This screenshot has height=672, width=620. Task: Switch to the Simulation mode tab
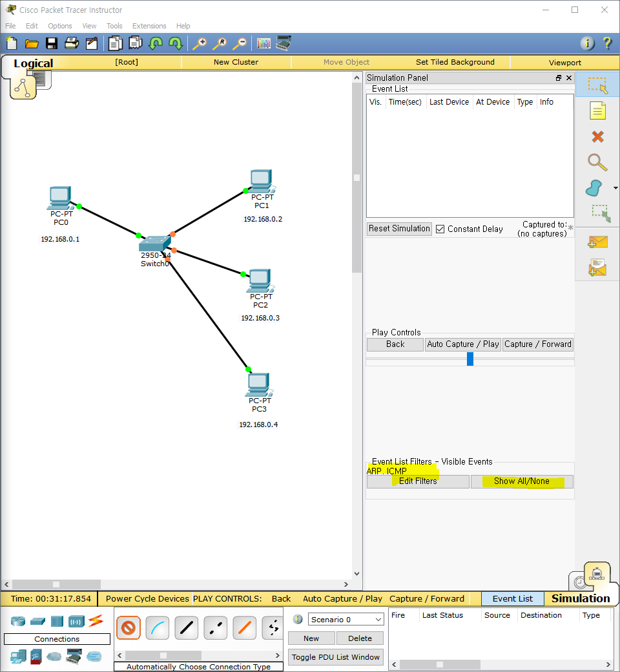(581, 598)
